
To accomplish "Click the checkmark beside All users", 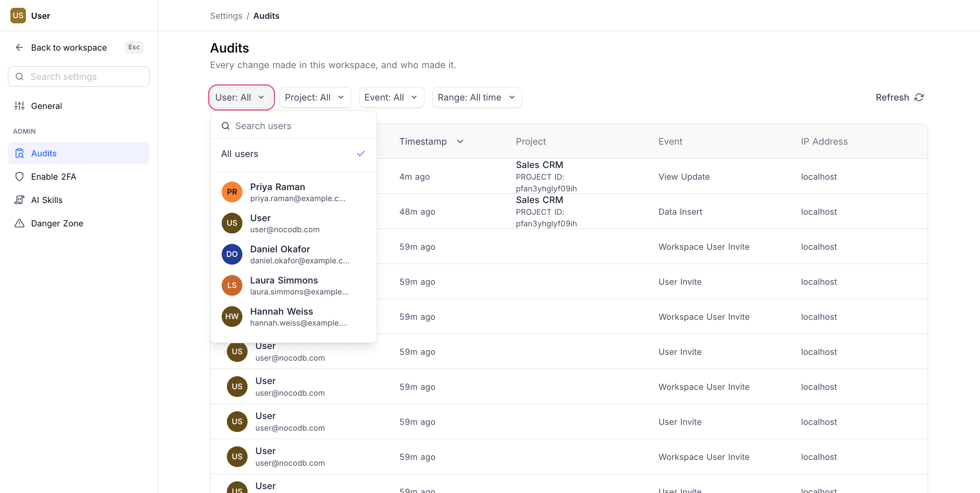I will (x=361, y=153).
